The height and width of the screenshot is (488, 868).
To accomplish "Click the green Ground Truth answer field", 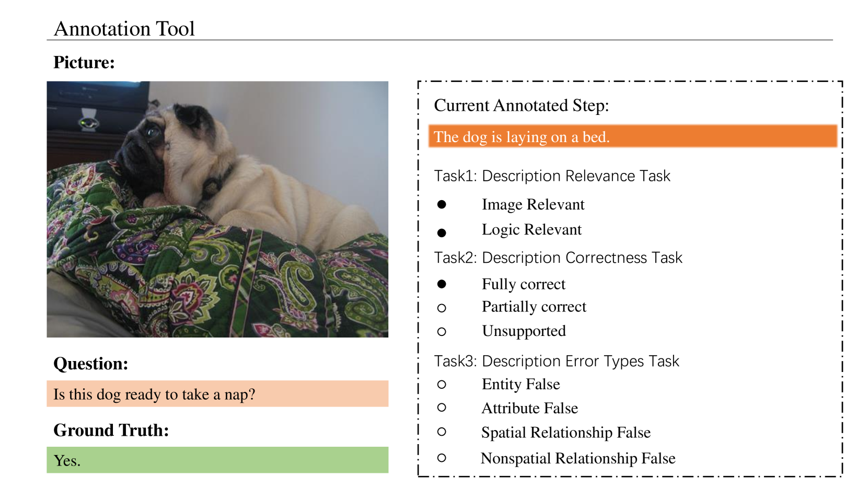I will (x=217, y=460).
